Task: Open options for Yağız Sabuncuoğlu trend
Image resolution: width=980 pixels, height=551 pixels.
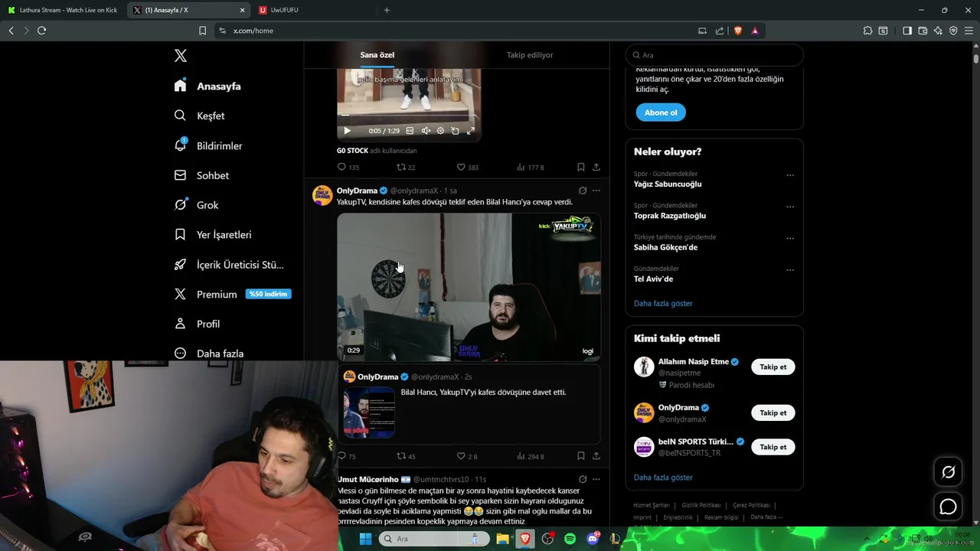Action: [790, 175]
